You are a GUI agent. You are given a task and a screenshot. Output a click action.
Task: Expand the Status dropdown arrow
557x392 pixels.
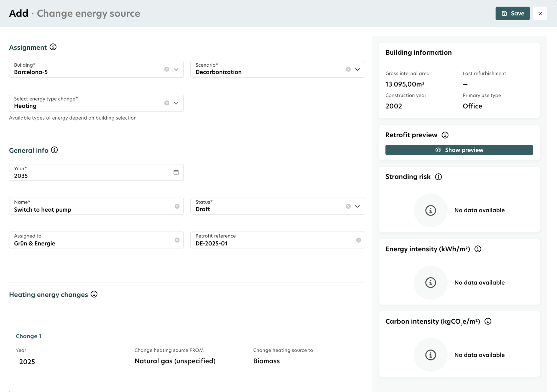coord(357,206)
